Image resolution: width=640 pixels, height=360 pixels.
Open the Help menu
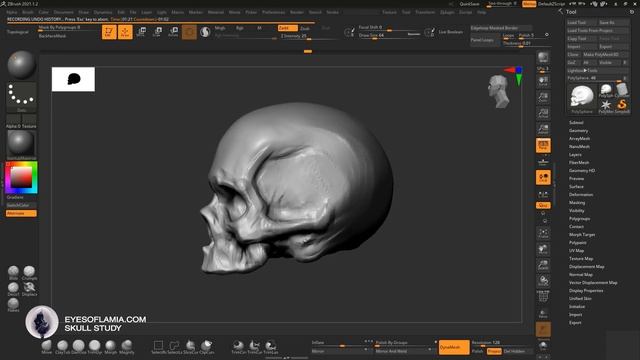point(482,12)
